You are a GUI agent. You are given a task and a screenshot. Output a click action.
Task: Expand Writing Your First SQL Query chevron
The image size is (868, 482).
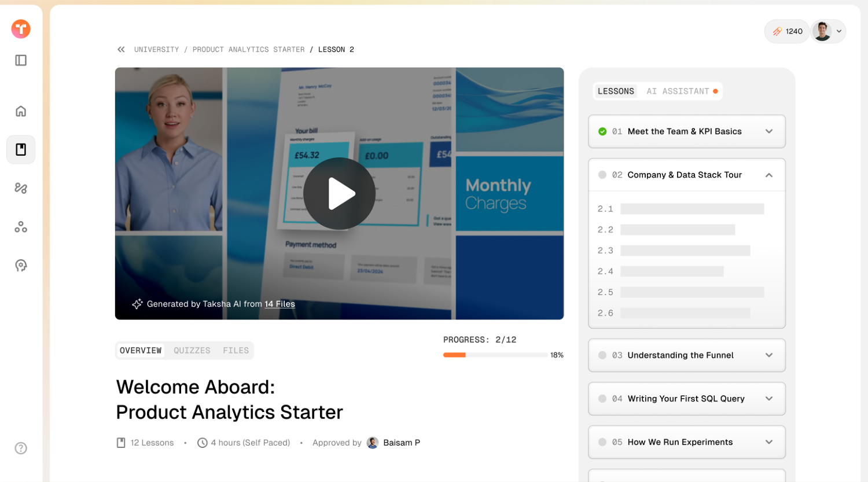pos(769,399)
